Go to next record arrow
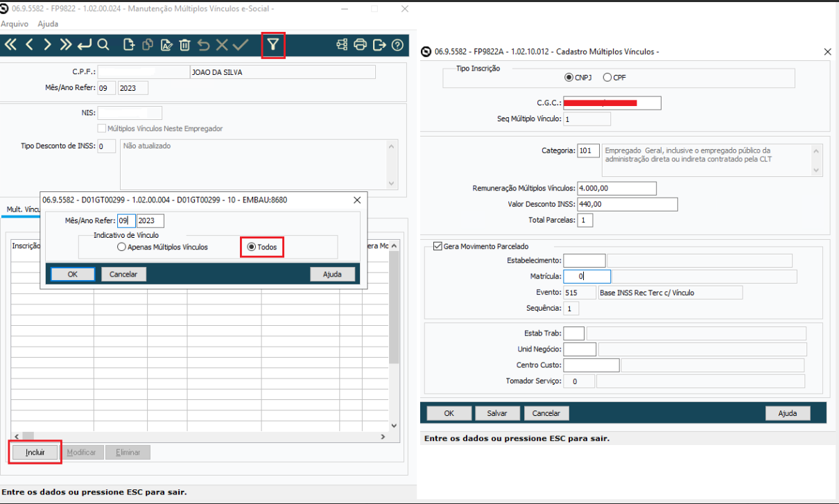Image resolution: width=839 pixels, height=504 pixels. click(47, 45)
